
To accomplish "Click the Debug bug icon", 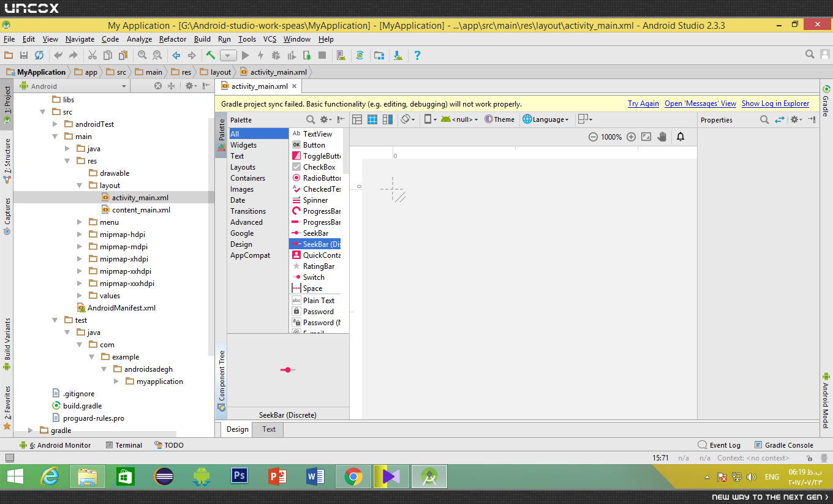I will (x=276, y=55).
